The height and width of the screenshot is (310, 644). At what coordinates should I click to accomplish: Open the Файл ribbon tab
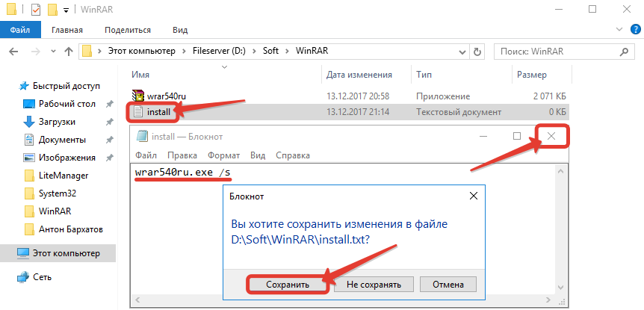[20, 30]
